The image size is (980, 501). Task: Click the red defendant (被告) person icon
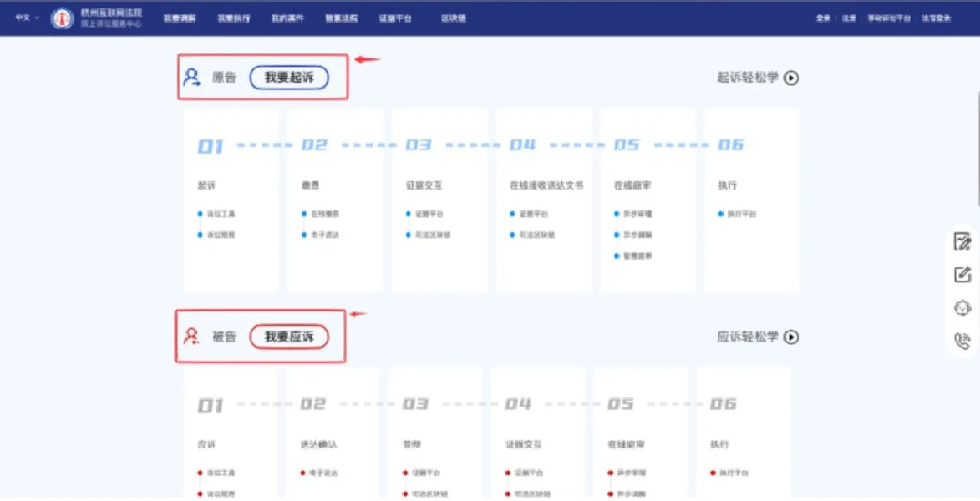192,337
